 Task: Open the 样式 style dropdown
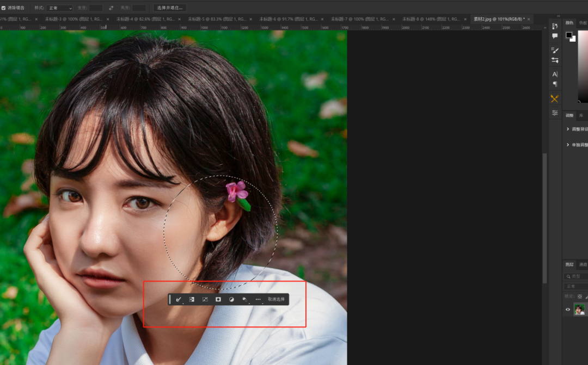(59, 8)
